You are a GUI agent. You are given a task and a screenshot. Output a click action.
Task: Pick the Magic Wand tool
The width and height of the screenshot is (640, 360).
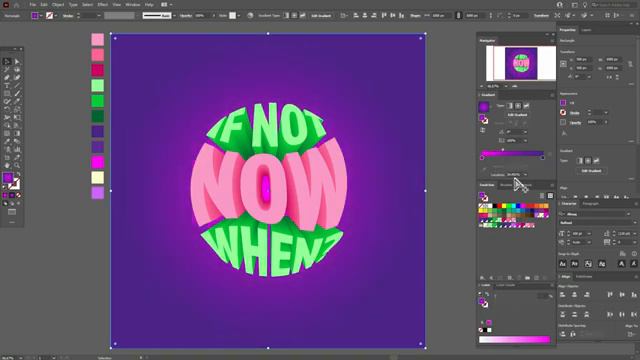(x=7, y=70)
